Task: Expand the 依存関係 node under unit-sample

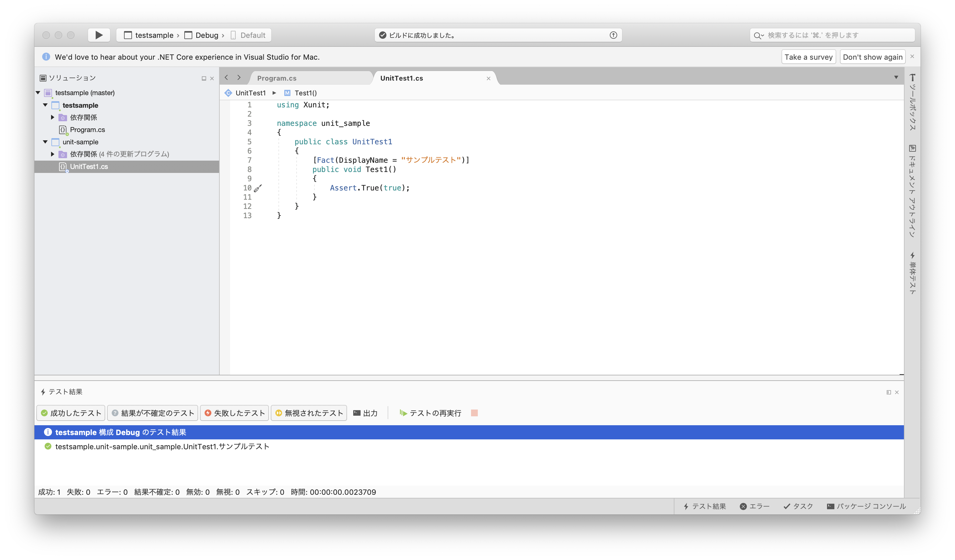Action: click(x=53, y=153)
